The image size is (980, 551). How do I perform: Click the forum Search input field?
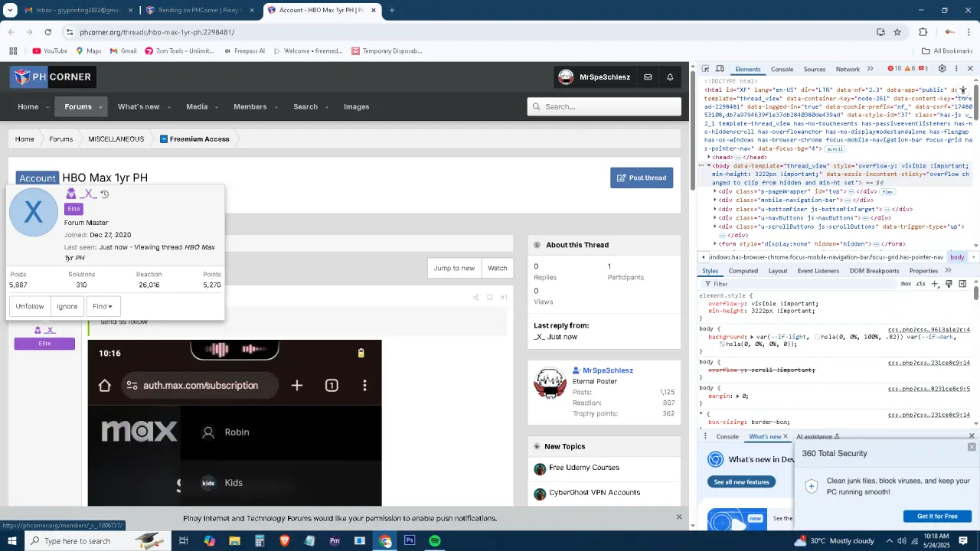coord(604,107)
